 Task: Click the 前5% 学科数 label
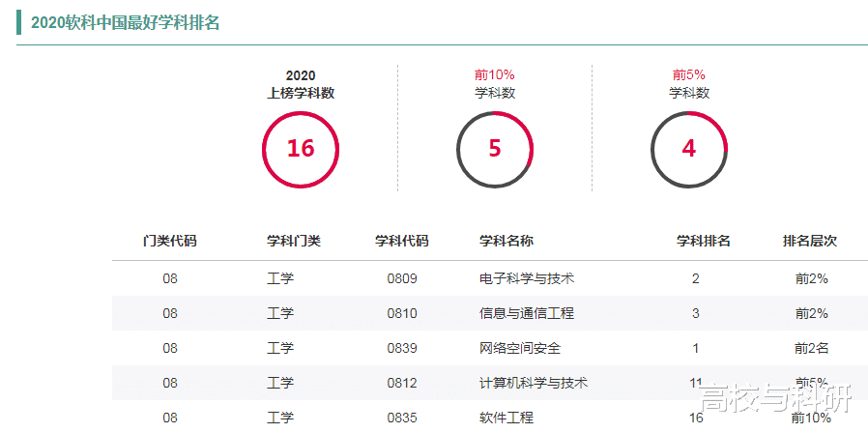689,84
